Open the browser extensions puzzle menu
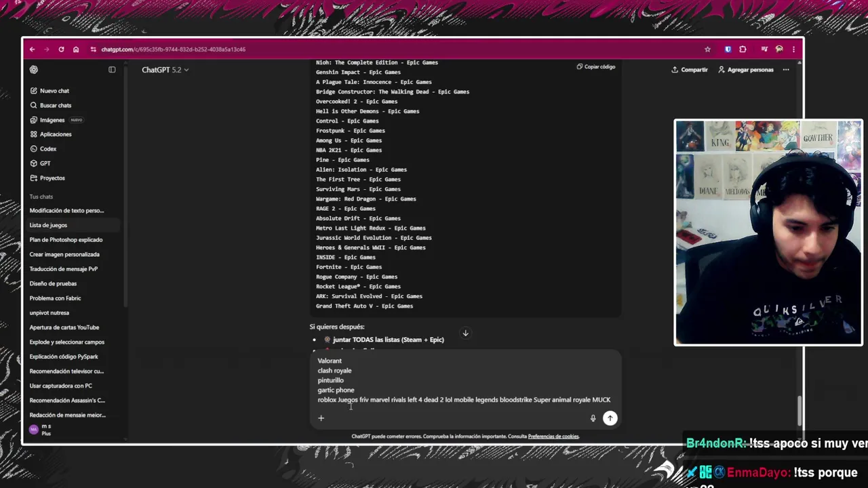Viewport: 868px width, 488px height. [743, 49]
